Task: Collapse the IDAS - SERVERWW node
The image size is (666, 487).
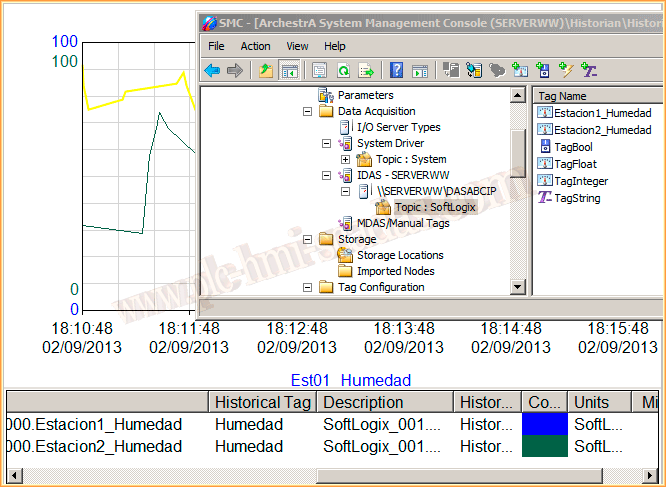Action: (x=327, y=176)
